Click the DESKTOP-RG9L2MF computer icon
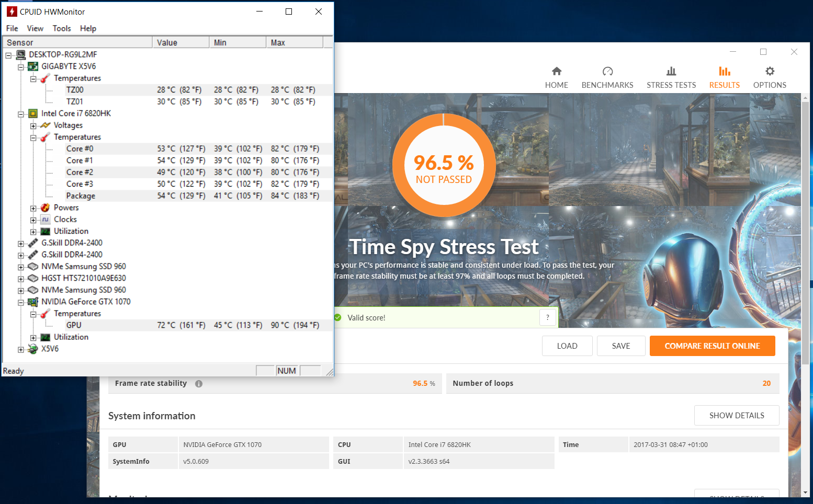 (x=21, y=54)
